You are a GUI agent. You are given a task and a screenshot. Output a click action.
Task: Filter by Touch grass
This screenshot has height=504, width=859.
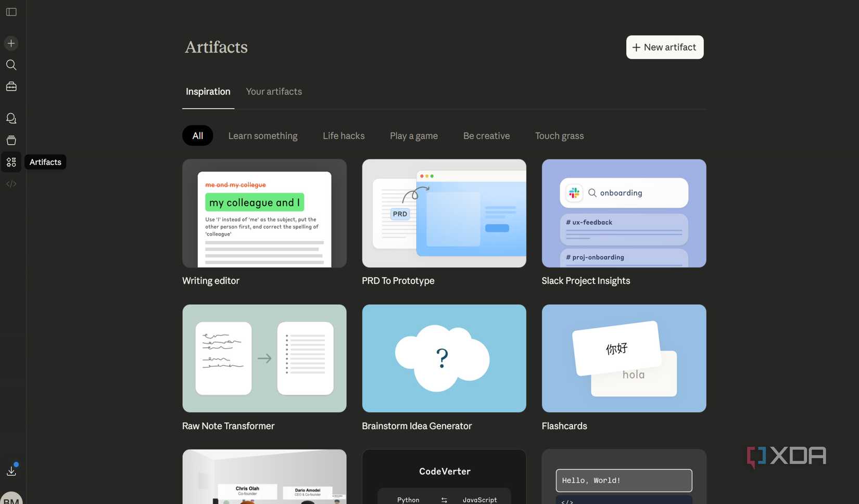[560, 136]
